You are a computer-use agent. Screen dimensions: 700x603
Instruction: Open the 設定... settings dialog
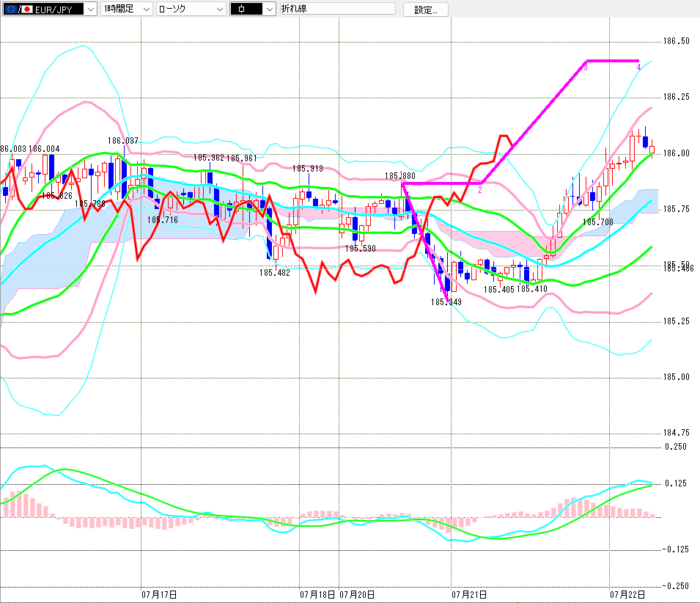[x=425, y=10]
